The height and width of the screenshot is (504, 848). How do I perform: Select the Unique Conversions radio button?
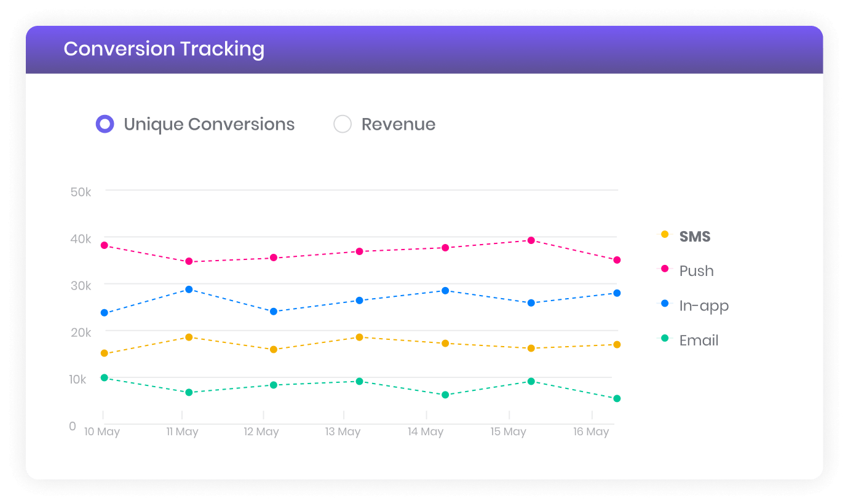coord(105,124)
